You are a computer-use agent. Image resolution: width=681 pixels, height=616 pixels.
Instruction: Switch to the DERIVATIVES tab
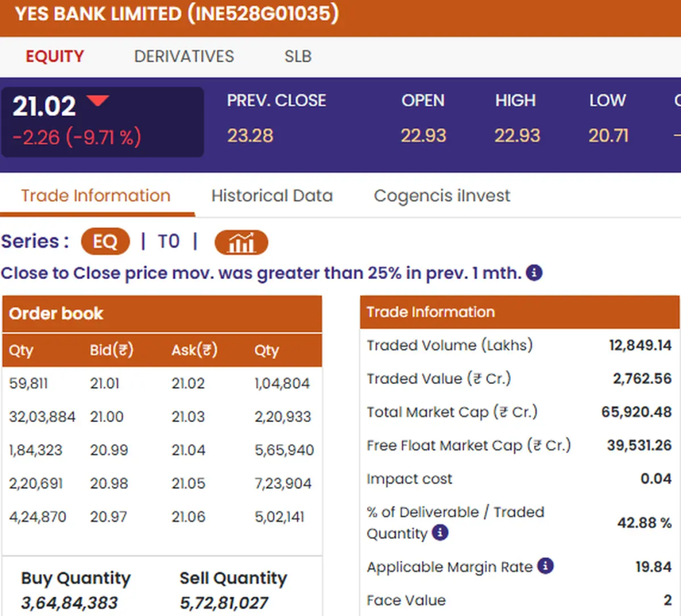coord(184,56)
